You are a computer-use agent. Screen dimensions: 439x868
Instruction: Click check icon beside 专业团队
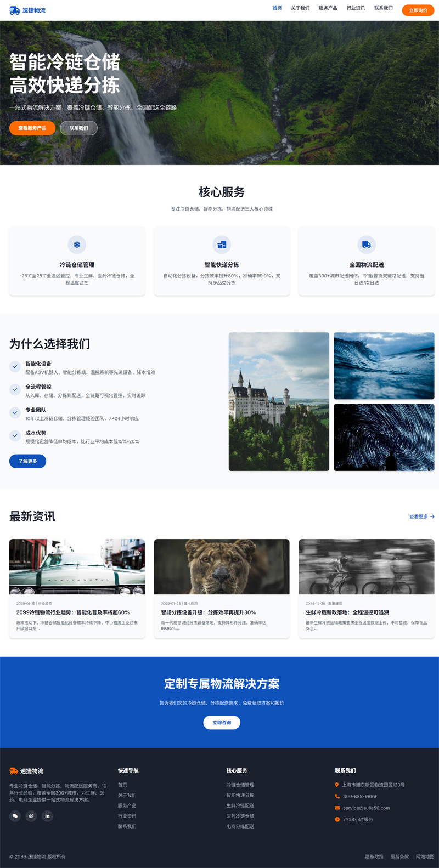click(x=15, y=412)
